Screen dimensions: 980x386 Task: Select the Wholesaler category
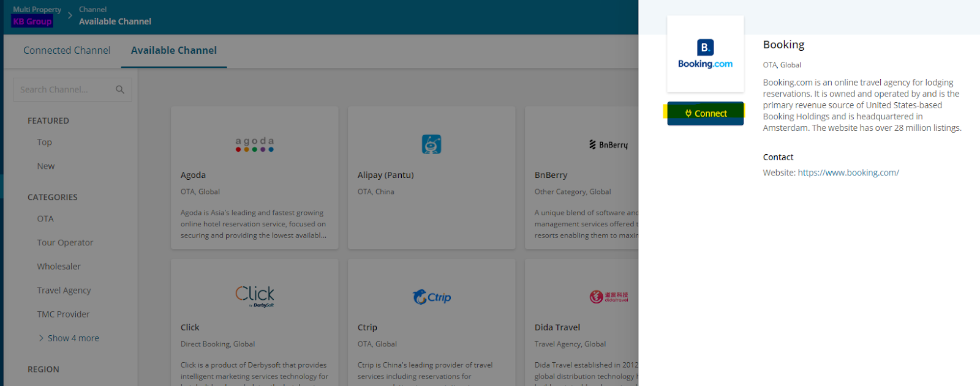click(x=59, y=266)
